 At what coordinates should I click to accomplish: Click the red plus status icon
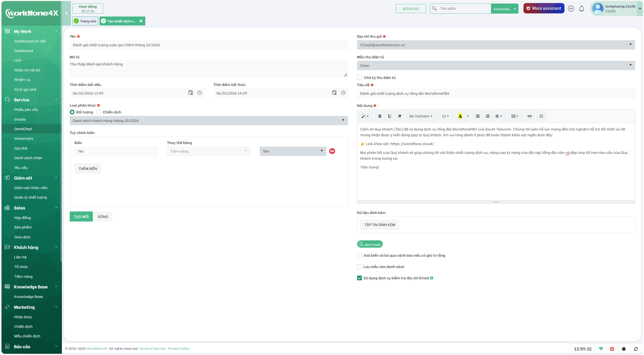click(612, 349)
